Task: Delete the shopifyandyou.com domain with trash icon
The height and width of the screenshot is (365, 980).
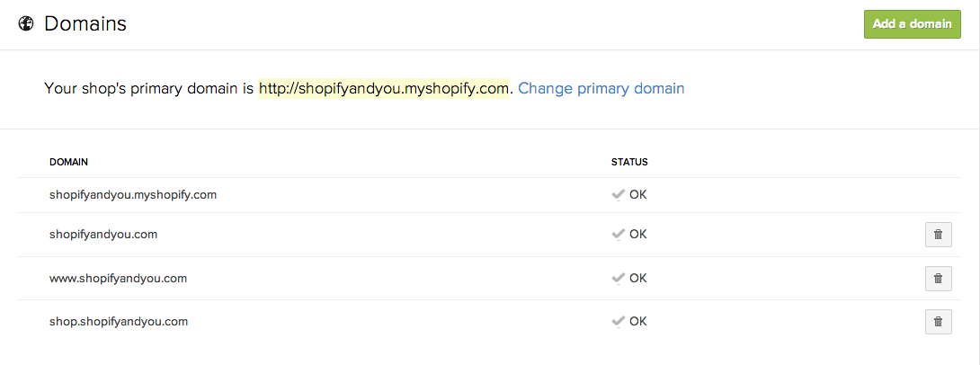Action: pos(938,235)
